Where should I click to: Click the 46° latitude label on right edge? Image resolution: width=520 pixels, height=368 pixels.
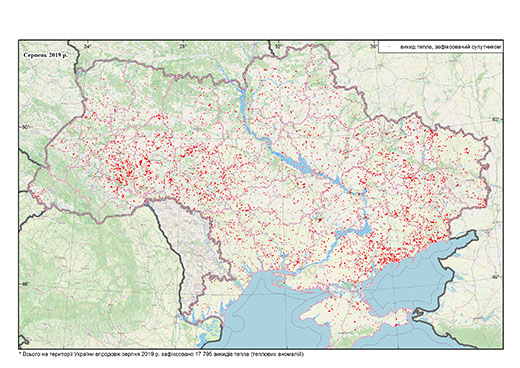[x=497, y=277]
